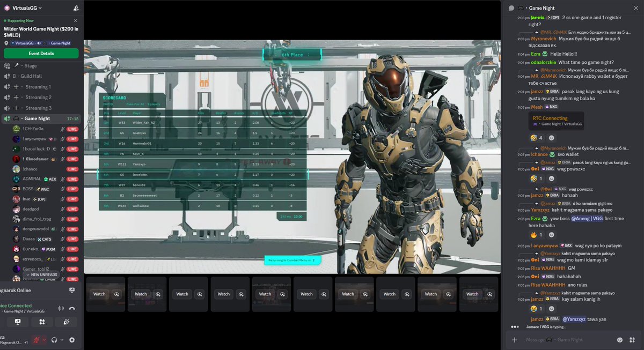Open the VirtualsGG server dropdown menu
This screenshot has width=644, height=350.
tap(27, 8)
